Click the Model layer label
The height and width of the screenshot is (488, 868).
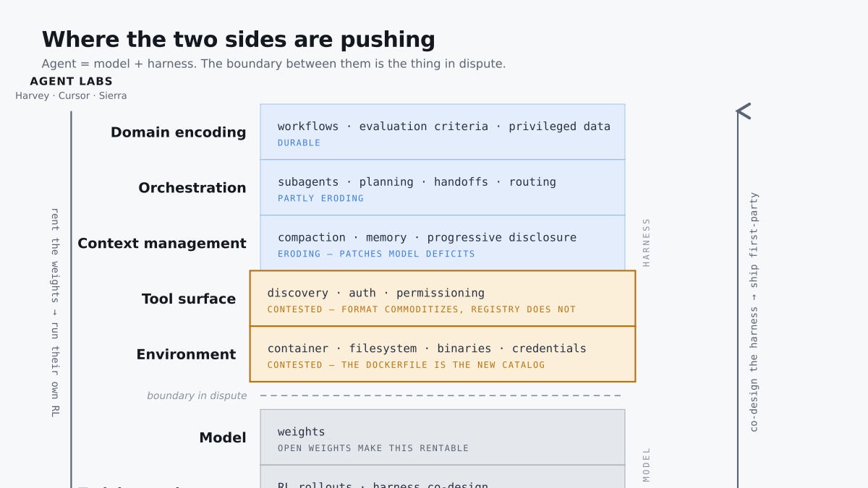(x=223, y=437)
